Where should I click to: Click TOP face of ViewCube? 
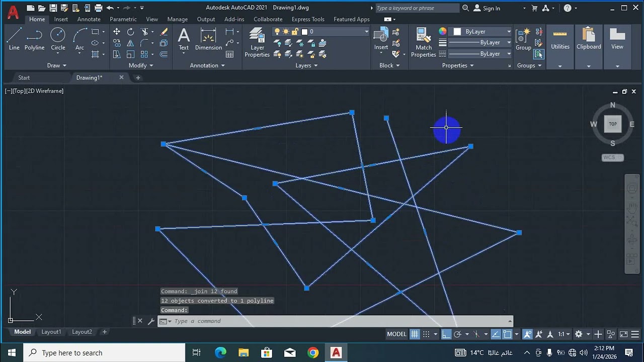coord(613,124)
